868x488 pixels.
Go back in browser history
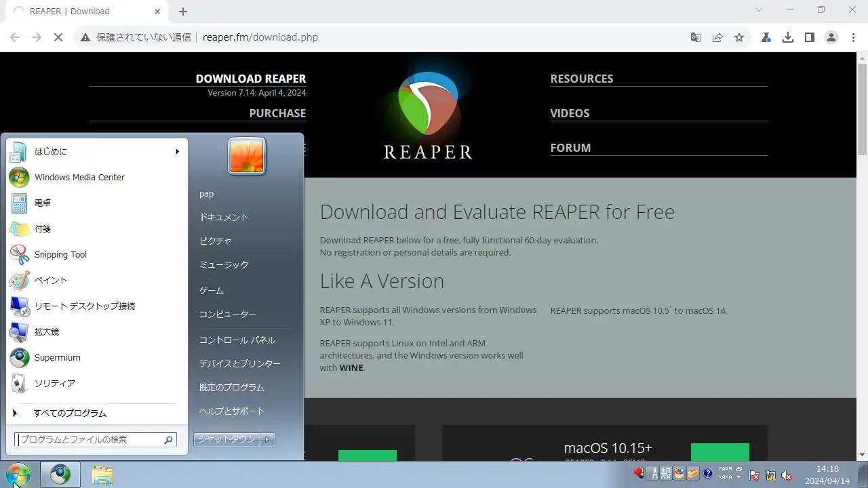point(15,37)
